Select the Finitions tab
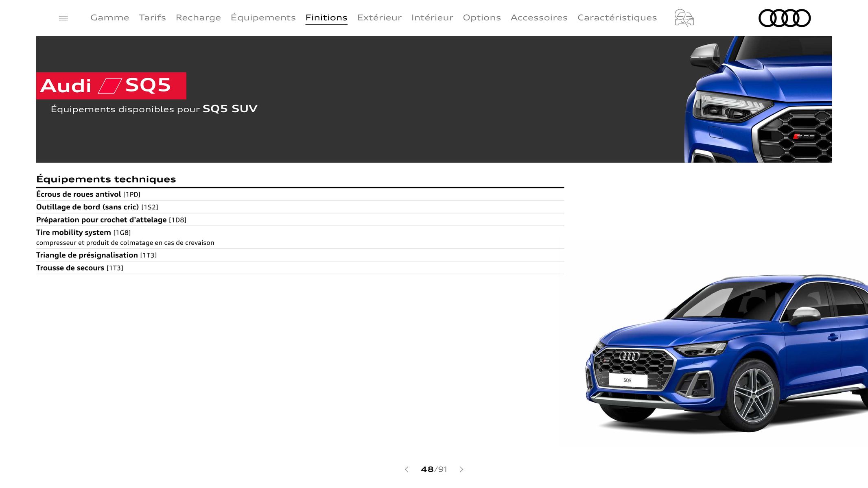Viewport: 868px width, 488px height. pos(326,17)
